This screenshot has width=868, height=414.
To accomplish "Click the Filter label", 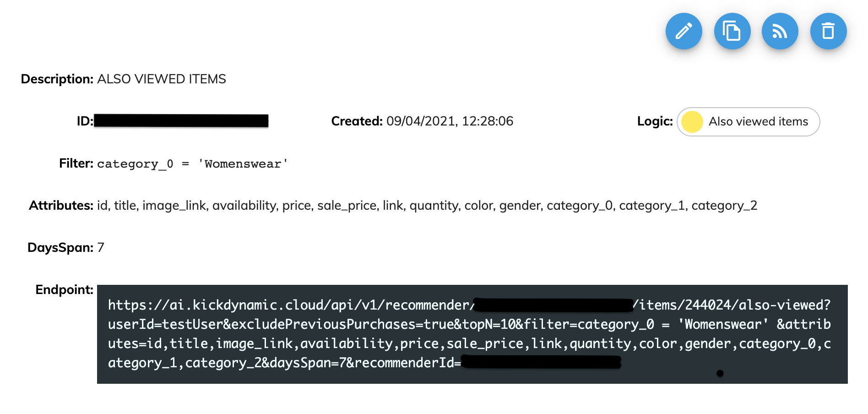I will click(x=76, y=163).
